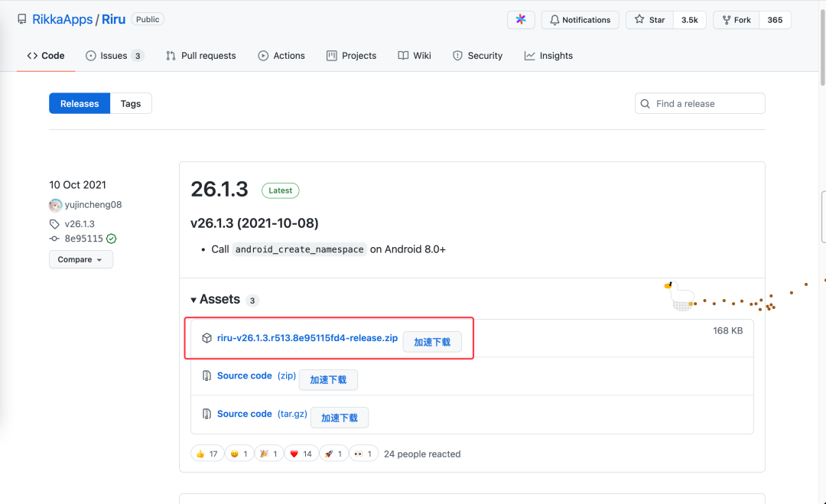Toggle the smiley face reaction
Viewport: 826px width, 504px height.
tap(239, 454)
